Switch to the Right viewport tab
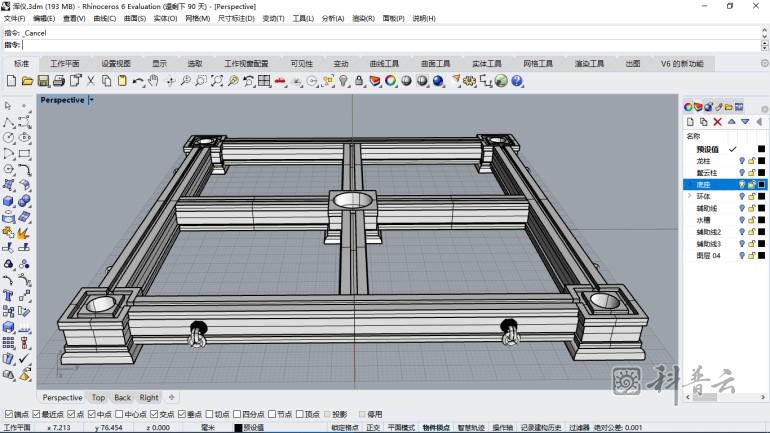This screenshot has height=433, width=770. 149,398
